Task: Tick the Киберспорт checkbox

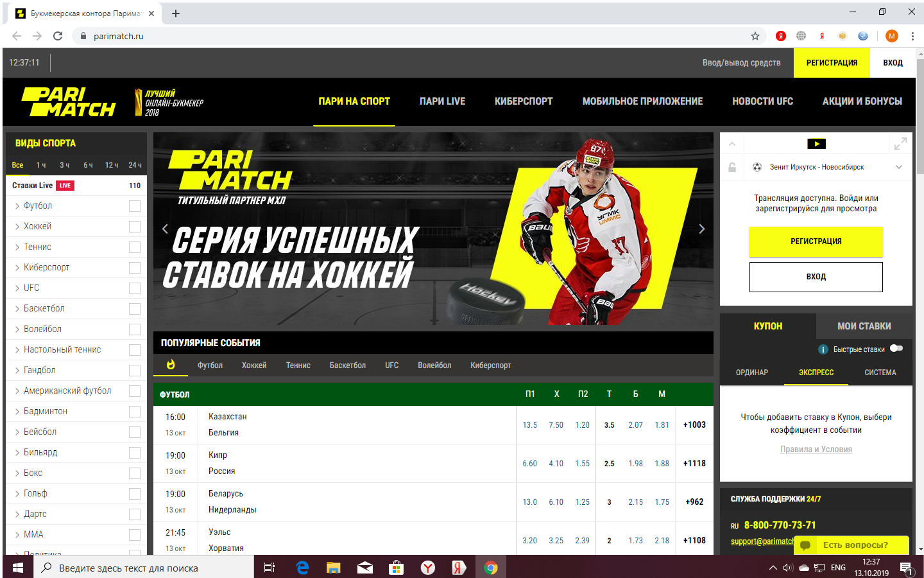Action: pyautogui.click(x=135, y=268)
